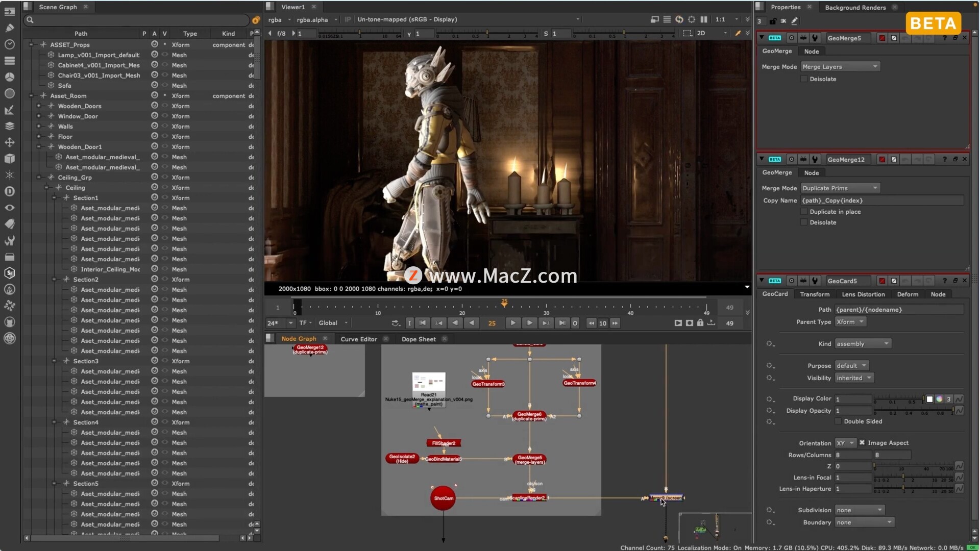Click the viewer refresh update icon
980x551 pixels.
(679, 19)
